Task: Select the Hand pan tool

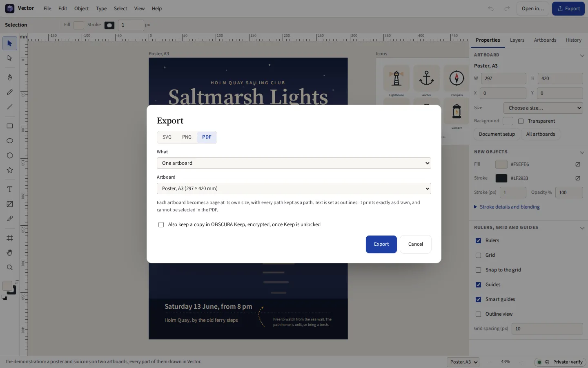Action: [x=10, y=253]
